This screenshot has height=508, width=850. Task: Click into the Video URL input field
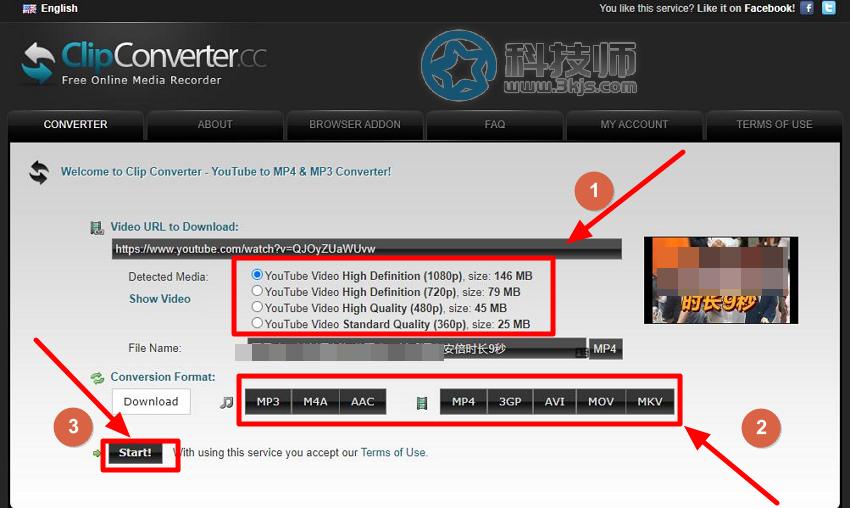click(366, 249)
